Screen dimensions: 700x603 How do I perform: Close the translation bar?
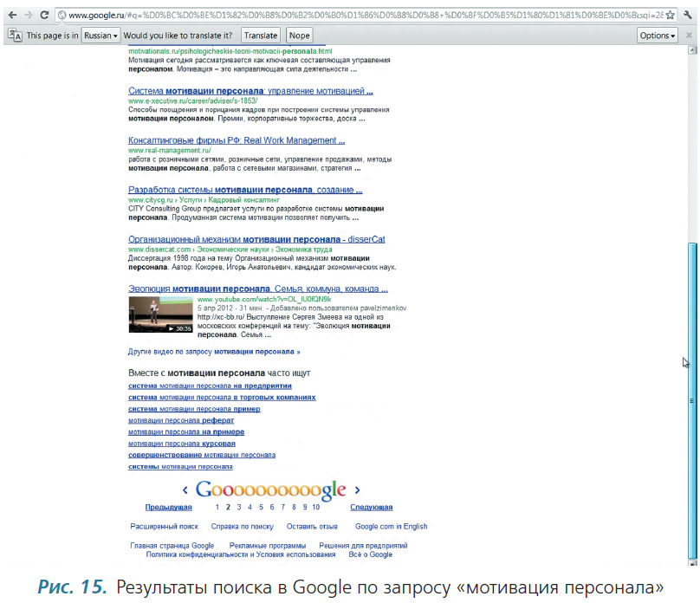tap(689, 36)
